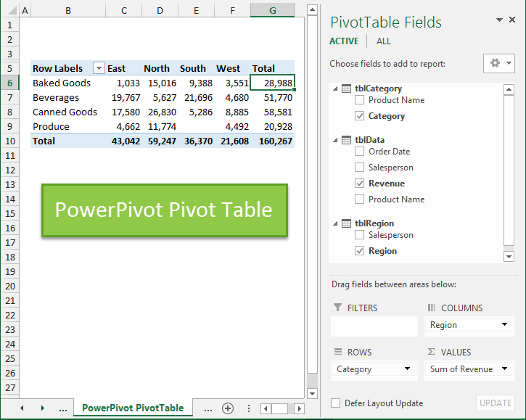Select the PowerPivot PivotTable sheet tab
This screenshot has height=420, width=526.
(x=133, y=408)
